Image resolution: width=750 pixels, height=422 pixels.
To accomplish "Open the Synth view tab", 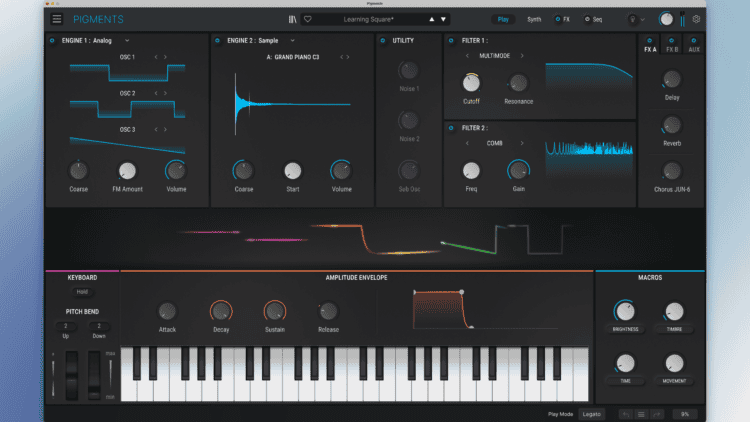I will (x=534, y=19).
